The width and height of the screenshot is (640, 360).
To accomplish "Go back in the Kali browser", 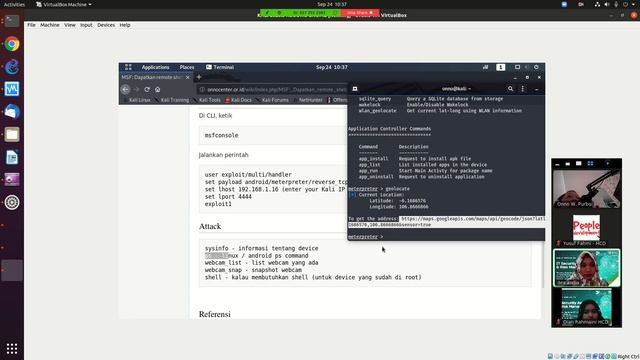I will point(126,89).
